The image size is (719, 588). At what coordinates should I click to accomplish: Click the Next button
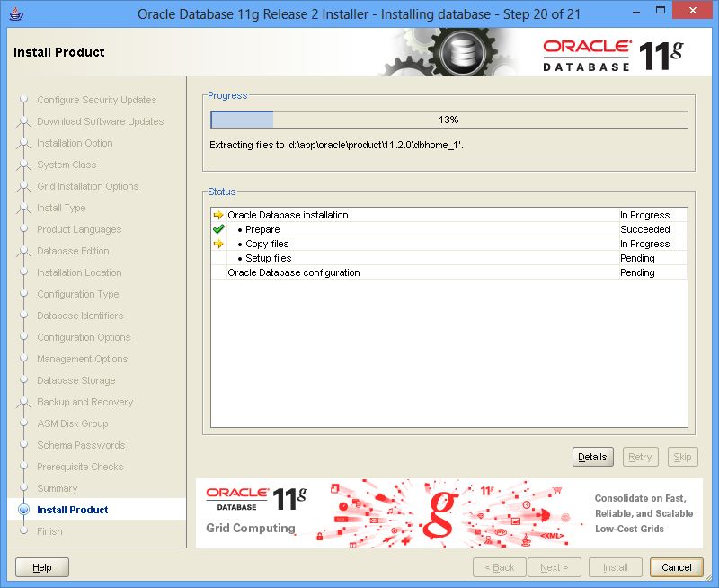555,567
